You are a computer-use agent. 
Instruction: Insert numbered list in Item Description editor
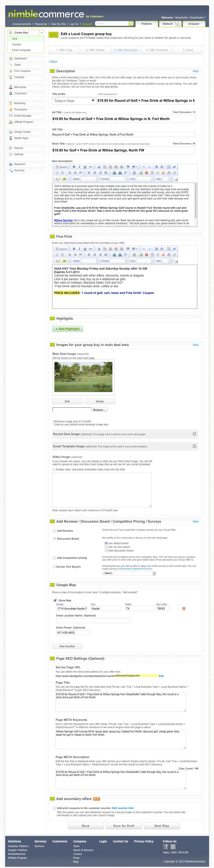click(x=57, y=173)
